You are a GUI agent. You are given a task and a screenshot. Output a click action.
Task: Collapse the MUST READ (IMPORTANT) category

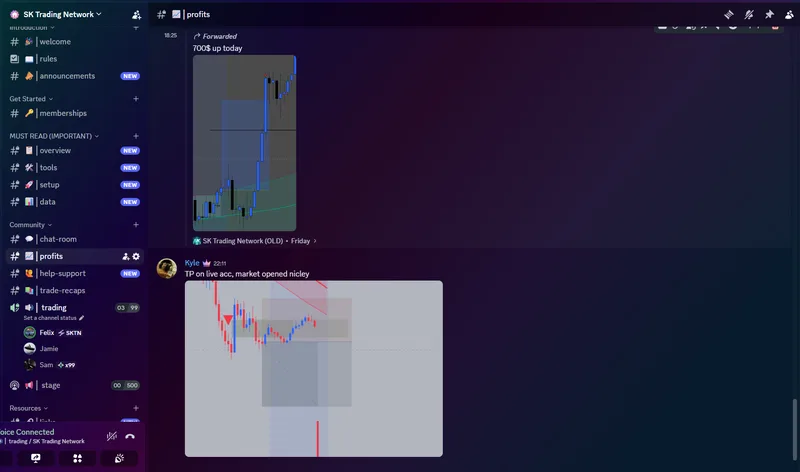[x=54, y=136]
